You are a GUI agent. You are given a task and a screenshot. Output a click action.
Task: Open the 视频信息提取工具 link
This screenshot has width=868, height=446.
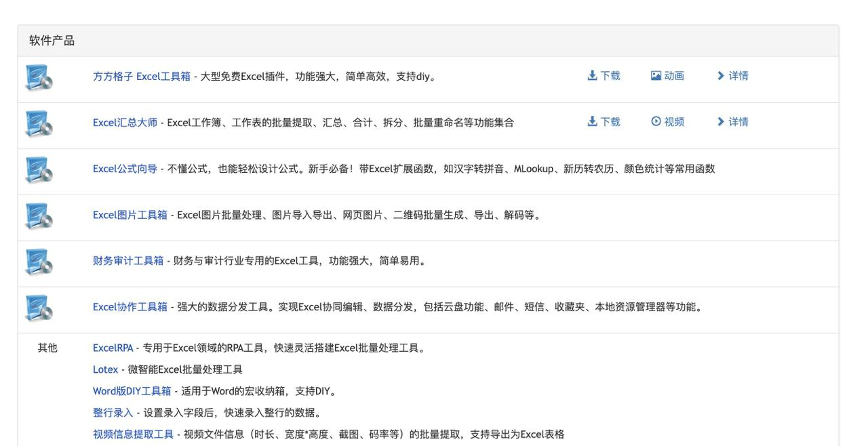tap(132, 434)
